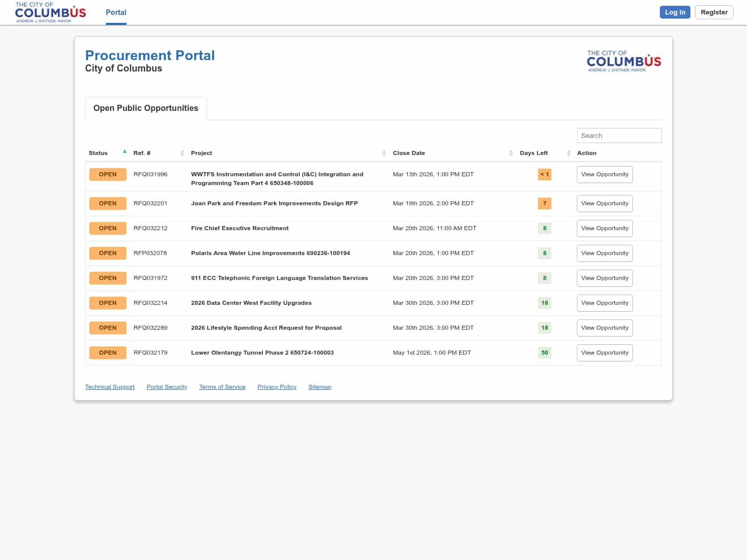Go to the Sitemap link
This screenshot has width=747, height=560.
(320, 387)
